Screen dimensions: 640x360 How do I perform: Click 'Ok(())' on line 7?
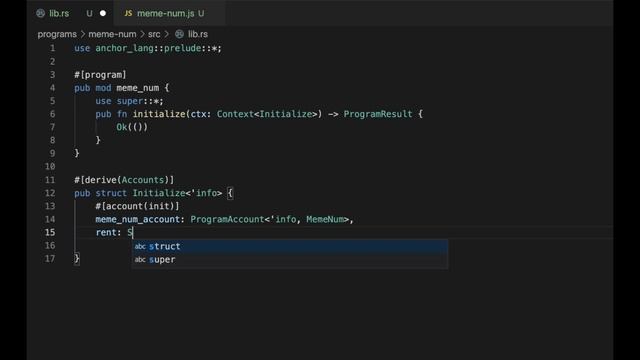[x=132, y=127]
